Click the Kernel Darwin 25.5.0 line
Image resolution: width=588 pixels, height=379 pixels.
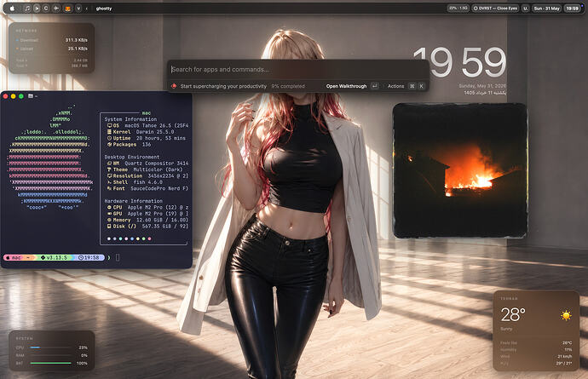[141, 132]
